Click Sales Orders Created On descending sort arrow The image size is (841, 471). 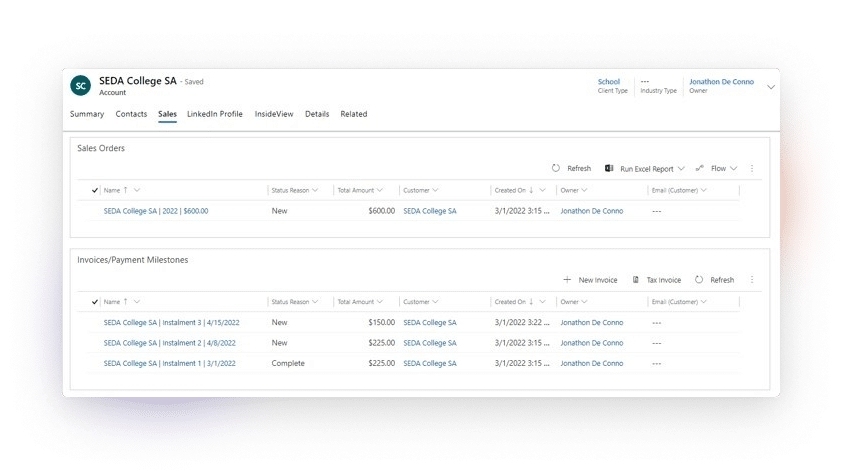tap(531, 190)
